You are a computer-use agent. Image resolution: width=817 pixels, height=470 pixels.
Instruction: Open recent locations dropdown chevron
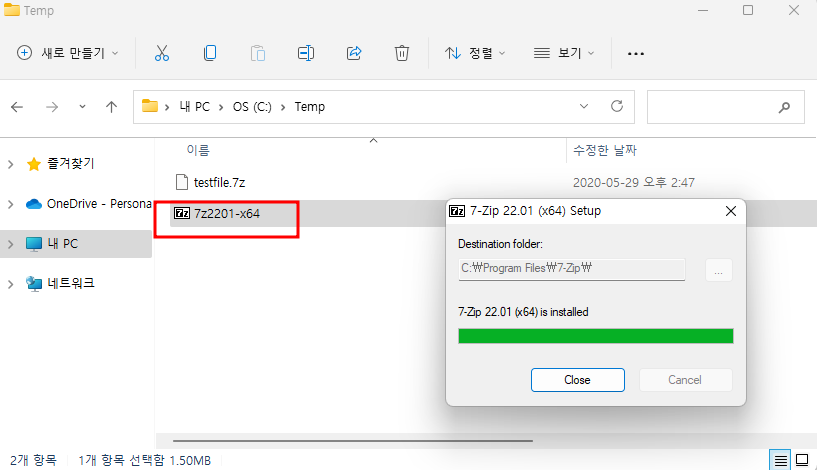click(82, 107)
